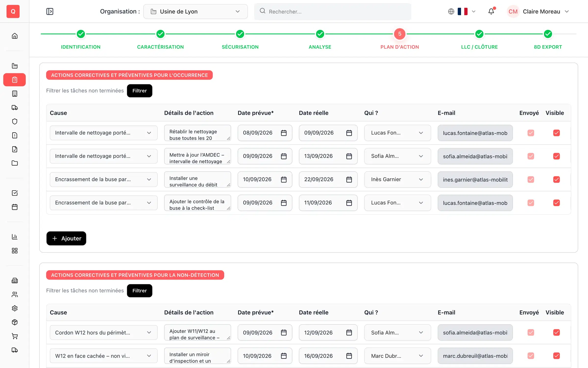Open the users icon in sidebar
Screen dimensions: 588x368
click(15, 294)
